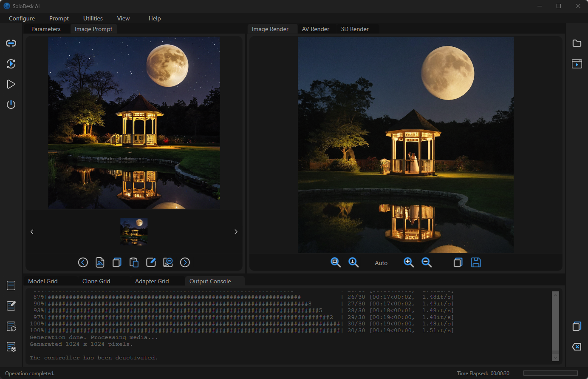Screen dimensions: 588x379
Task: Switch to the Parameters tab
Action: tap(46, 29)
